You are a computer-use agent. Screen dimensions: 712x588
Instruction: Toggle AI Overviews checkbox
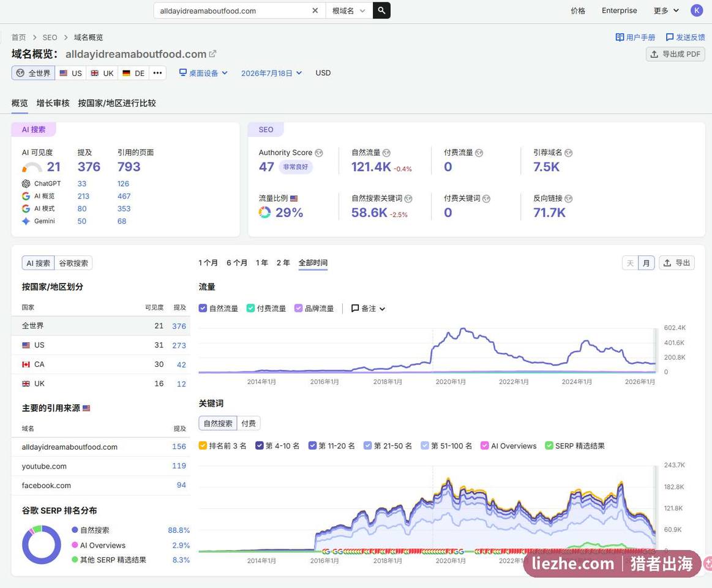(x=484, y=445)
